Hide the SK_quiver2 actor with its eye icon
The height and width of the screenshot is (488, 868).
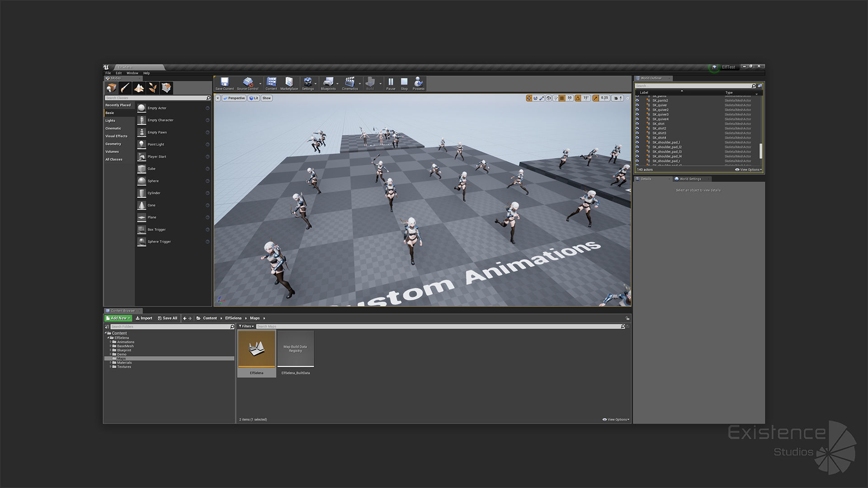[637, 110]
